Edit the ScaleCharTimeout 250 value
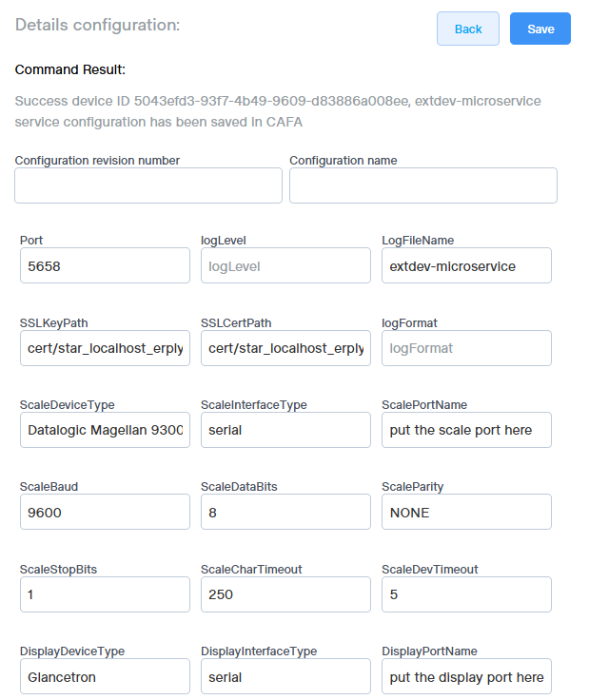Image resolution: width=589 pixels, height=700 pixels. (x=285, y=594)
